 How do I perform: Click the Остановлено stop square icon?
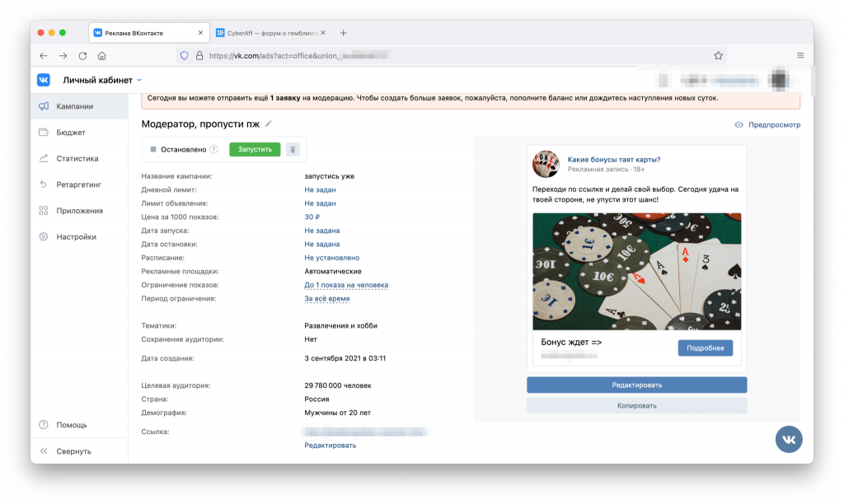click(153, 150)
